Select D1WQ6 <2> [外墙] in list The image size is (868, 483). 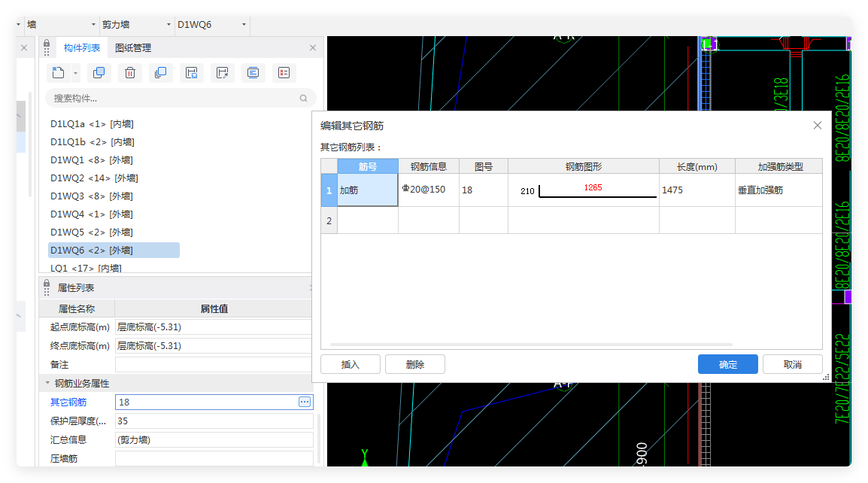coord(114,251)
